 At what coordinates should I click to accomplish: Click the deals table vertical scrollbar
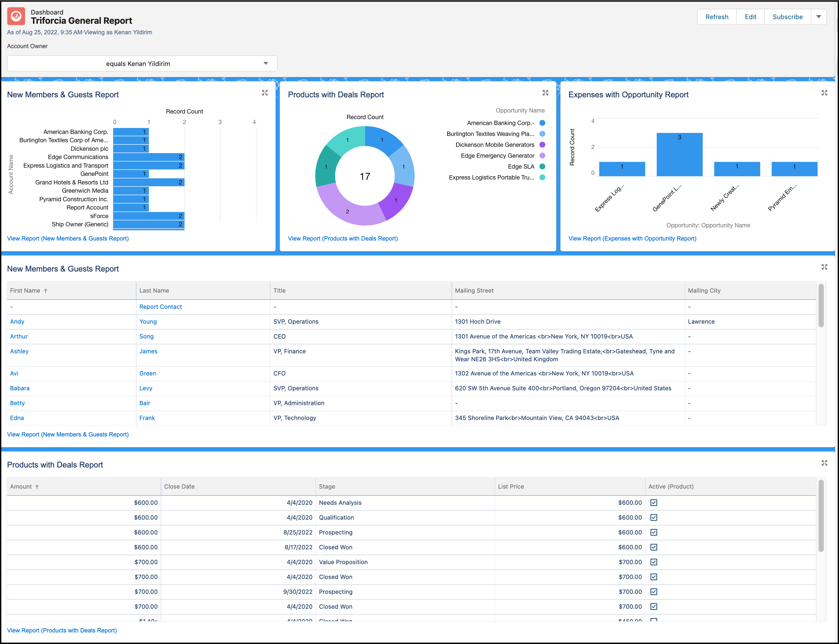click(821, 516)
